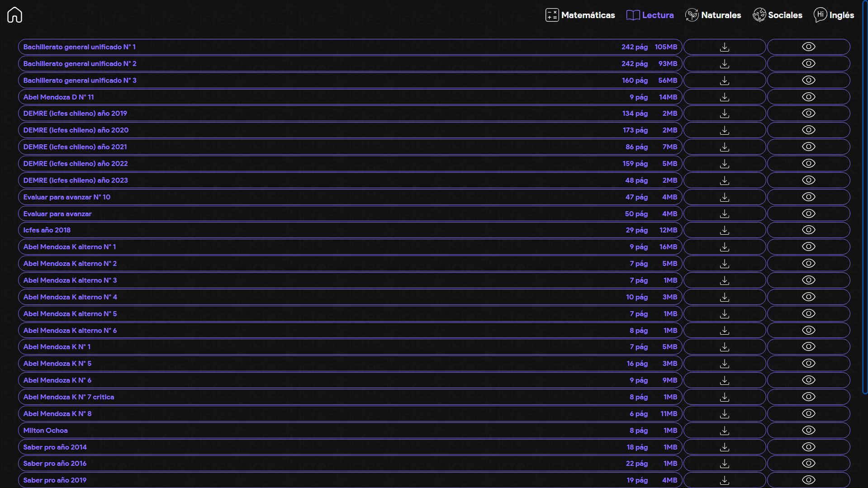This screenshot has height=488, width=868.
Task: Download Saber pro año 2019
Action: click(725, 480)
